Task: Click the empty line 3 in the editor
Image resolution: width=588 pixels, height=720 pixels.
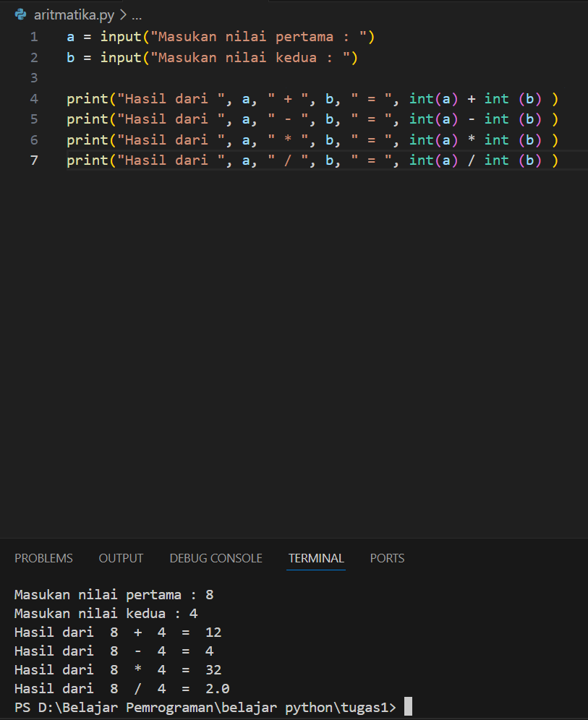Action: point(72,77)
